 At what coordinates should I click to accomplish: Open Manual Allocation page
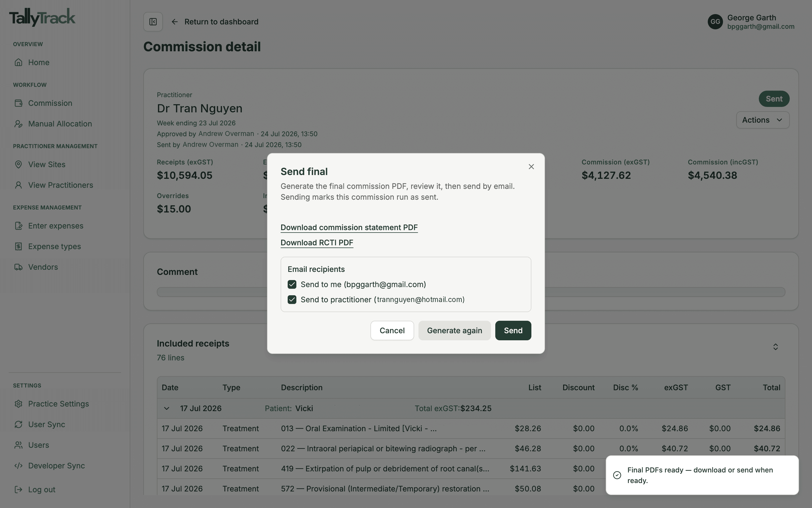[60, 124]
